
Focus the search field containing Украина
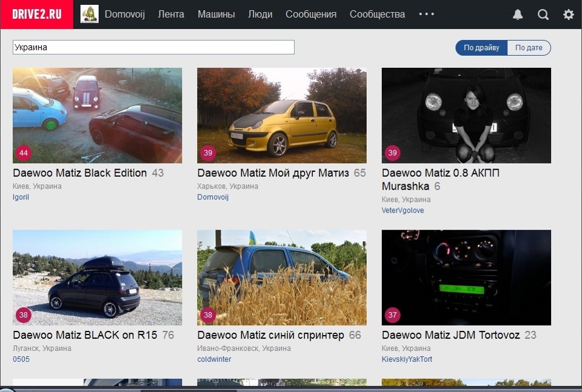153,47
